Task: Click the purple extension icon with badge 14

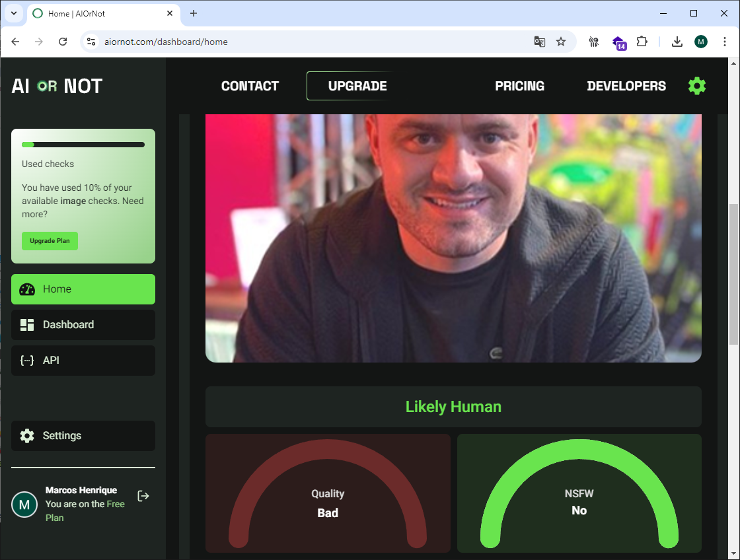Action: [618, 42]
